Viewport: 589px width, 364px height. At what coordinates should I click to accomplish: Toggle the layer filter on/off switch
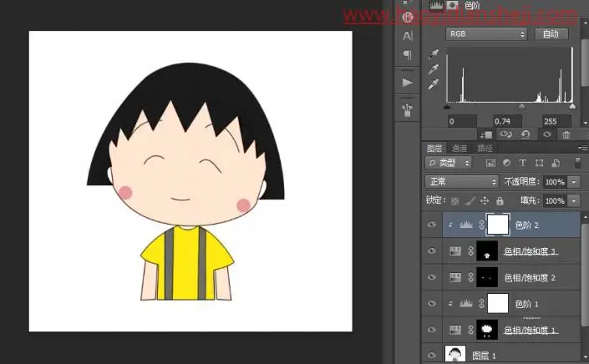pos(578,163)
